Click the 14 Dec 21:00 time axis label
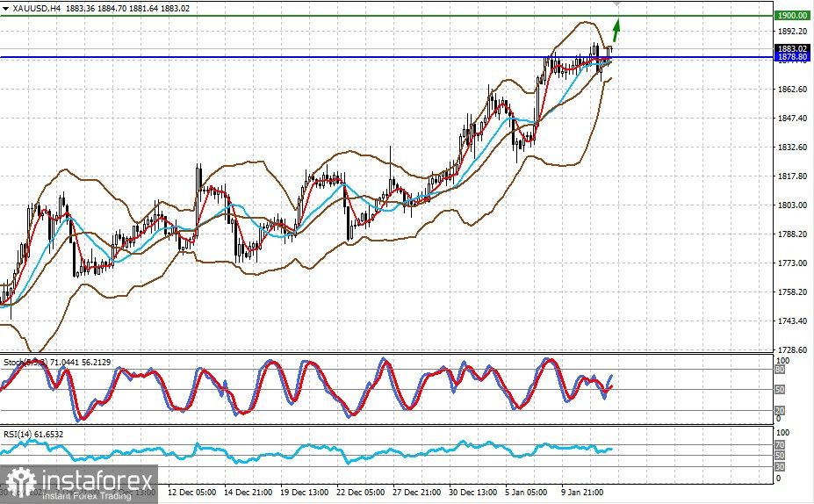This screenshot has width=814, height=504. 249,492
